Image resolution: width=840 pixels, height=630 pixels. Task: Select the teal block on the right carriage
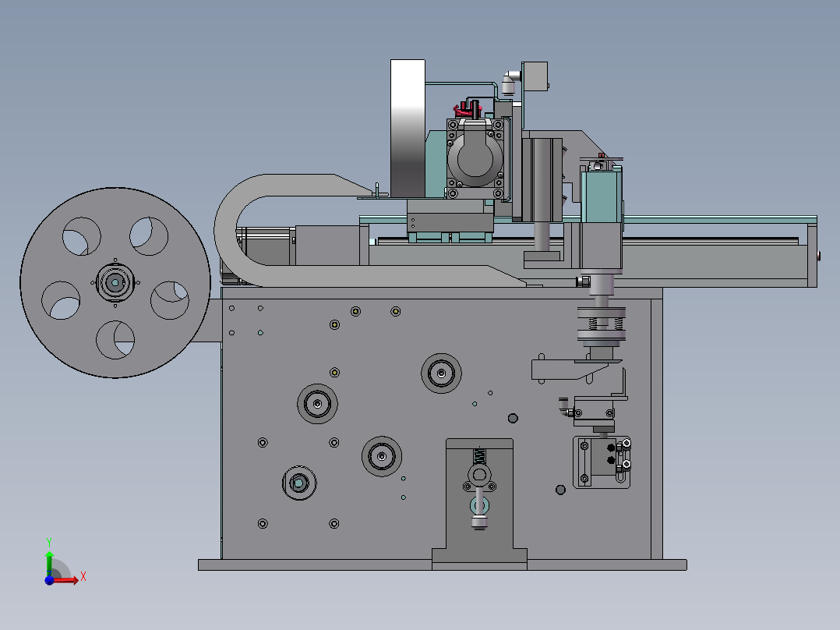pyautogui.click(x=602, y=196)
